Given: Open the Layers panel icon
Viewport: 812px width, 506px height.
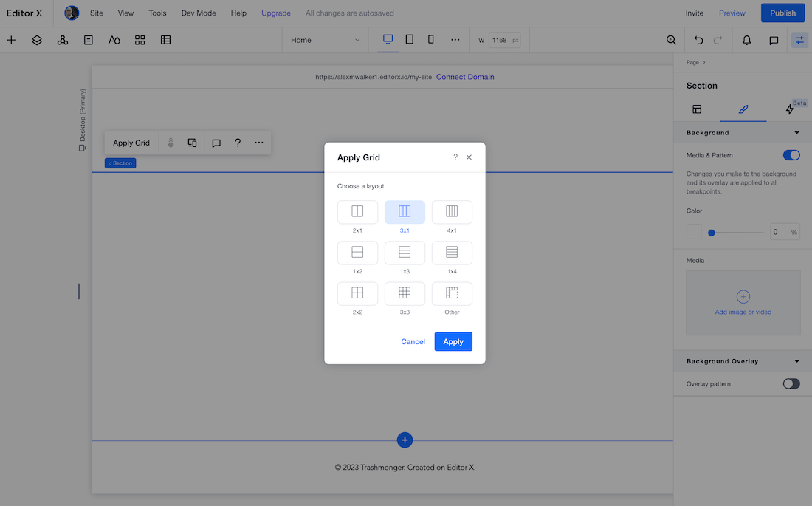Looking at the screenshot, I should coord(37,40).
